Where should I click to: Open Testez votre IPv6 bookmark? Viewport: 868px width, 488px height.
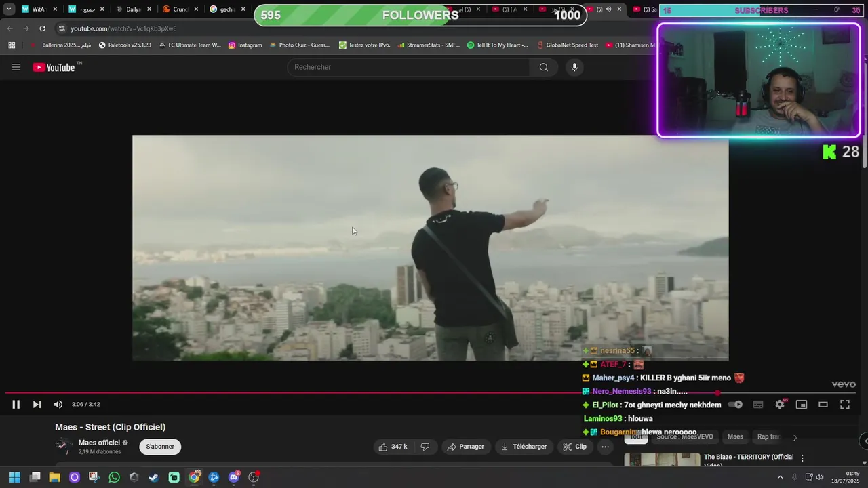click(365, 45)
